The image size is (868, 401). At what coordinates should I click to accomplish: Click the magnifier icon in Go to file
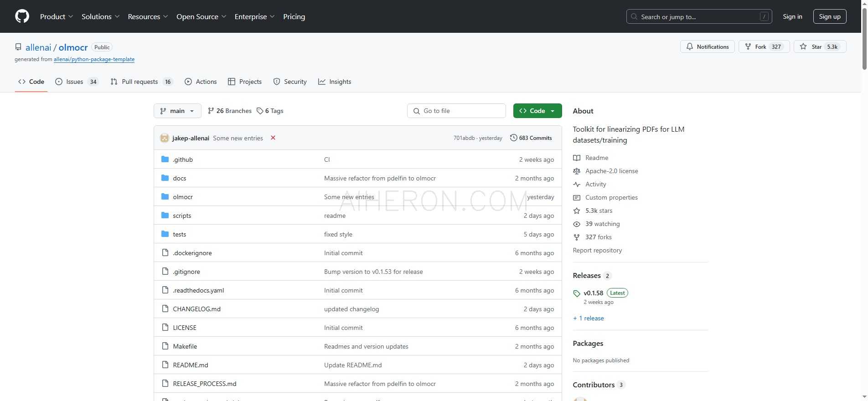[x=416, y=111]
